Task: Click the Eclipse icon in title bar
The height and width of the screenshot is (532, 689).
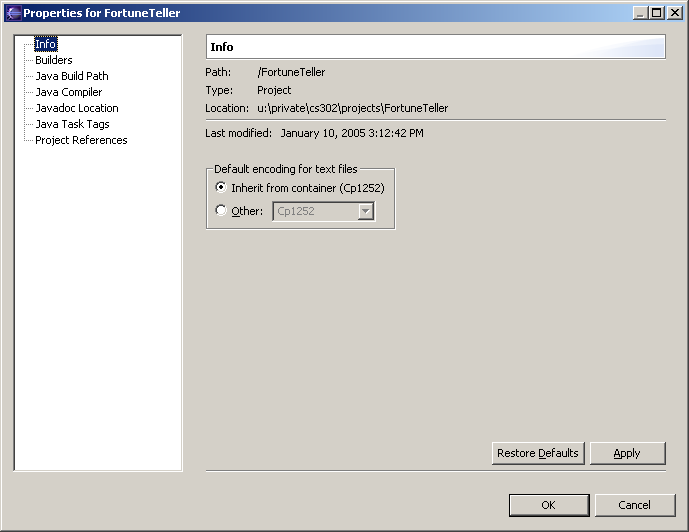Action: pos(13,13)
